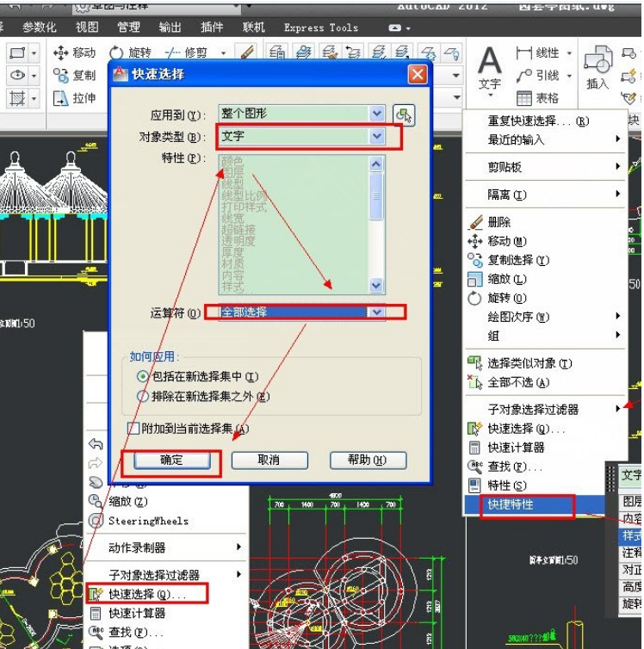The image size is (644, 649).
Task: Choose Deselect All (全部不选) in context menu
Action: [x=546, y=382]
